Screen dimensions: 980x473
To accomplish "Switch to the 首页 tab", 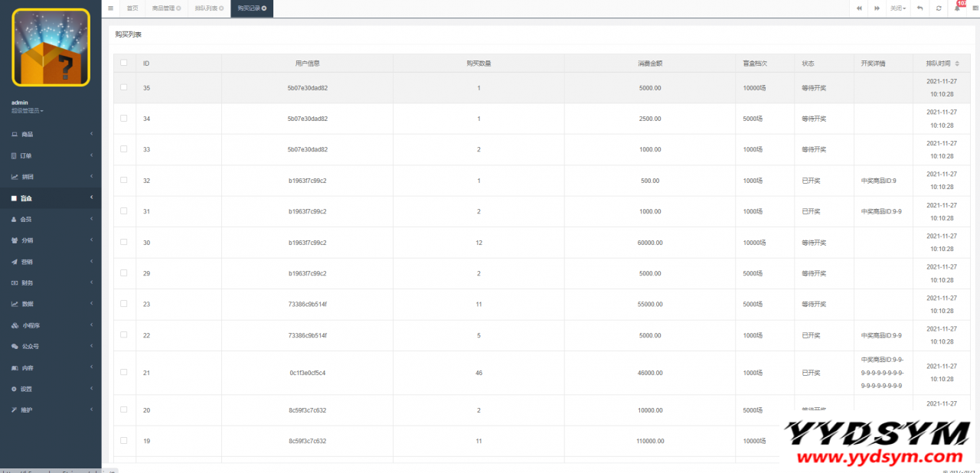I will (x=132, y=8).
